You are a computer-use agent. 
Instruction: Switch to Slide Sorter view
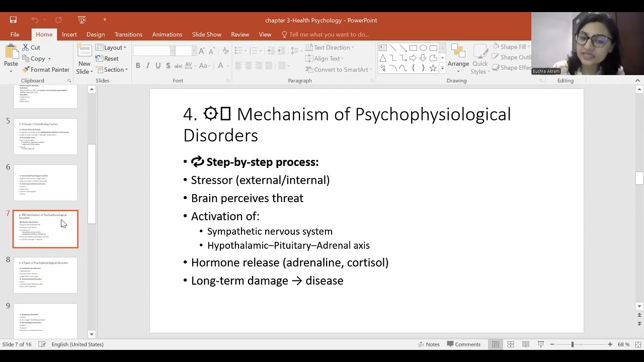click(x=511, y=344)
